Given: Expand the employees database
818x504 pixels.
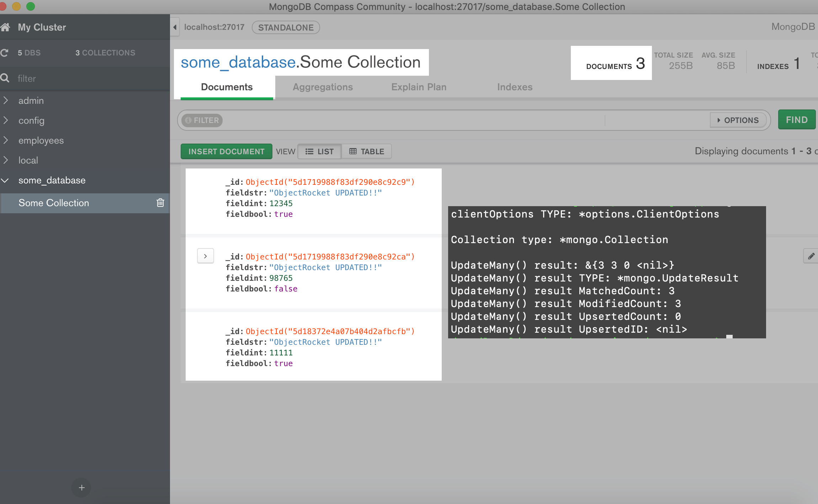Looking at the screenshot, I should point(6,140).
